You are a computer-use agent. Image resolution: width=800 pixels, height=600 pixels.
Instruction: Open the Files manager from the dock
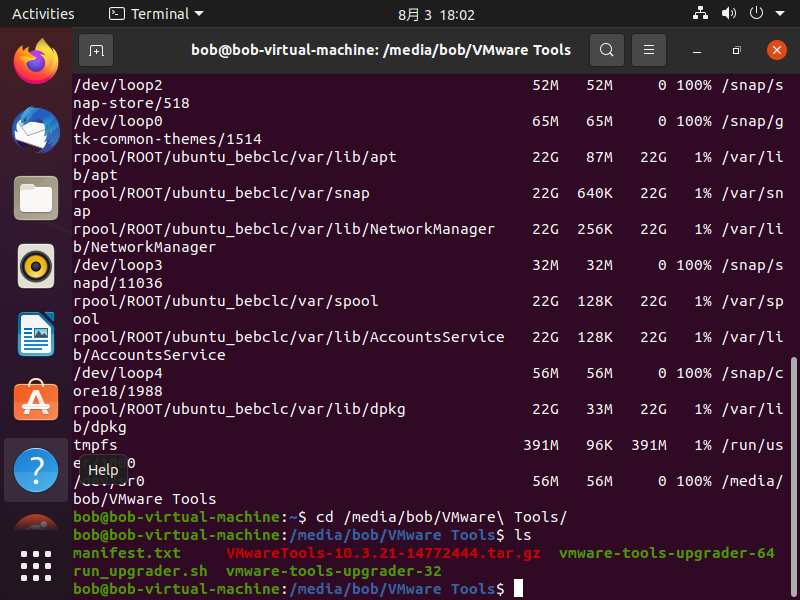pyautogui.click(x=36, y=198)
